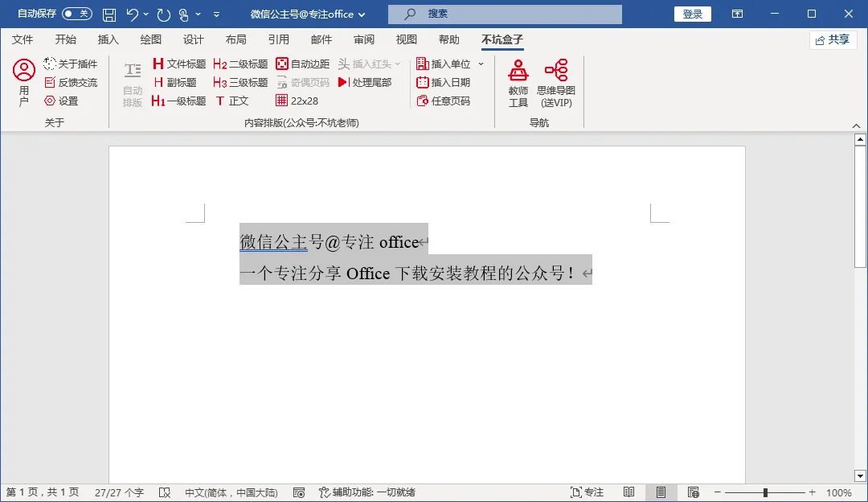Click the zoom slider handle
The width and height of the screenshot is (868, 502).
click(x=765, y=492)
